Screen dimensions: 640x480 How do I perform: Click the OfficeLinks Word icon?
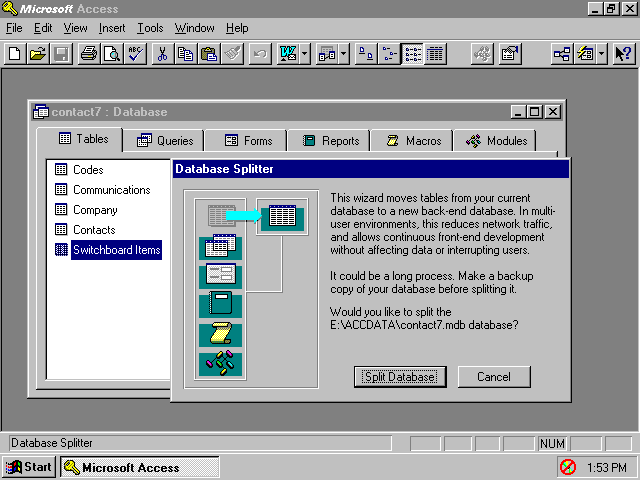pos(288,54)
